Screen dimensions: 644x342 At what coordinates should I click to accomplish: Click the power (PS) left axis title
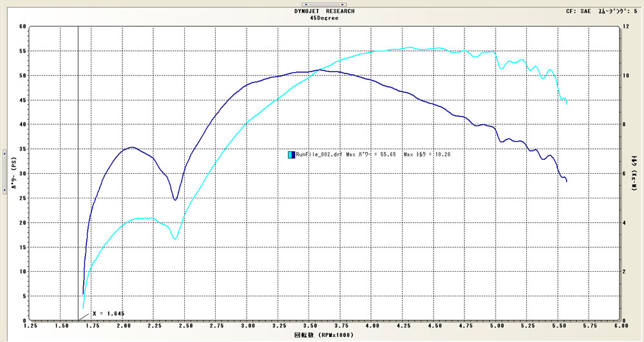[x=13, y=174]
